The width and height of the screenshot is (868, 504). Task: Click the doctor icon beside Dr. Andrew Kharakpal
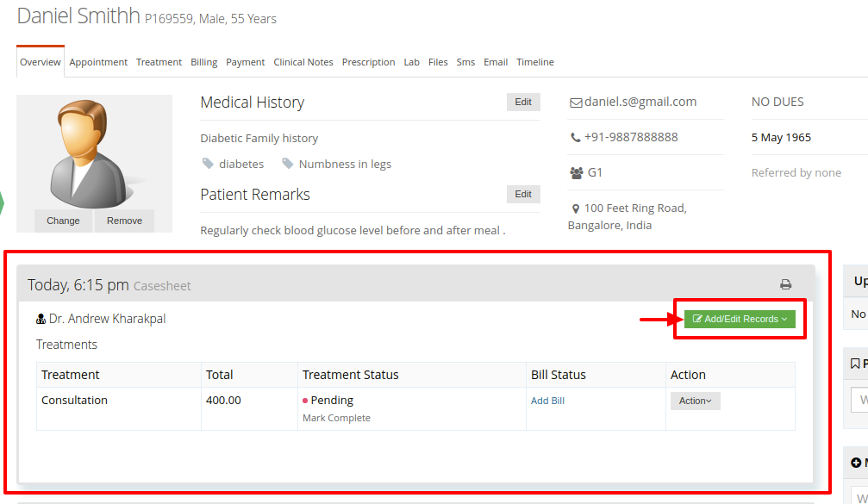[x=41, y=320]
